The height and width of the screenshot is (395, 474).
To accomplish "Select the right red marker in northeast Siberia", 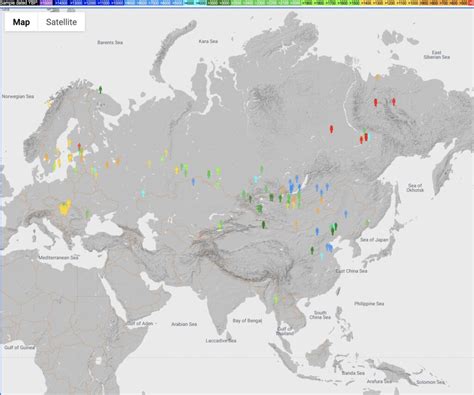I will pos(394,102).
